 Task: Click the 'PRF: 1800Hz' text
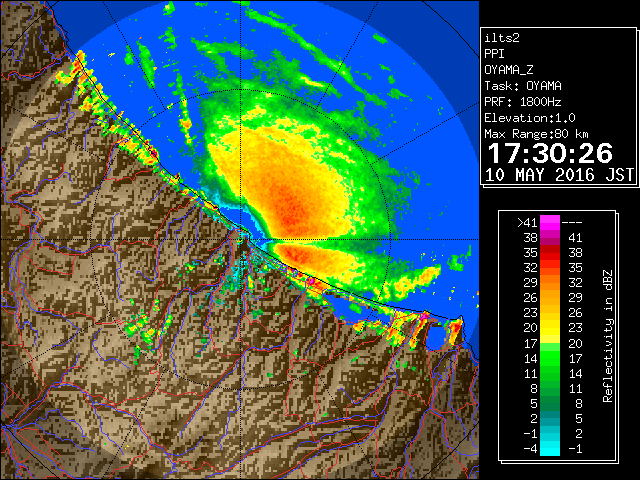tap(523, 102)
